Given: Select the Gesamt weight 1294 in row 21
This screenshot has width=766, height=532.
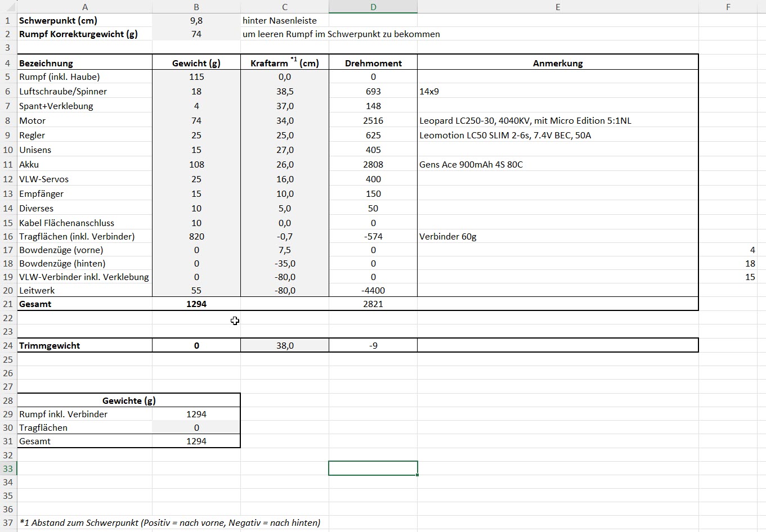Looking at the screenshot, I should tap(196, 304).
